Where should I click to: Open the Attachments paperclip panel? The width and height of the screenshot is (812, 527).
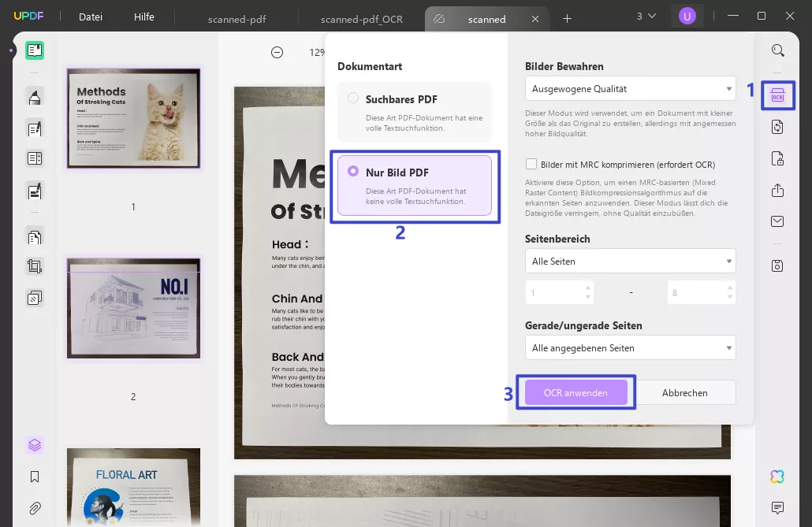[x=34, y=507]
